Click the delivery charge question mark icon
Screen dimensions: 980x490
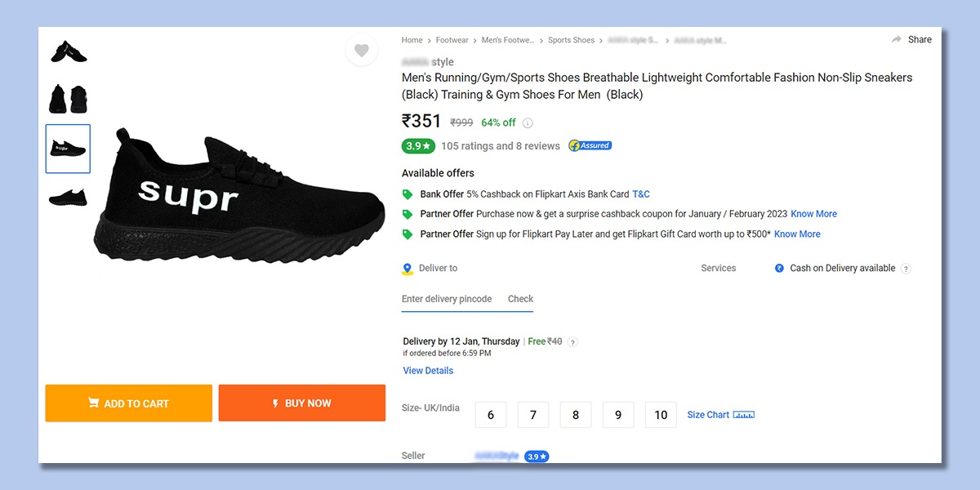(572, 342)
